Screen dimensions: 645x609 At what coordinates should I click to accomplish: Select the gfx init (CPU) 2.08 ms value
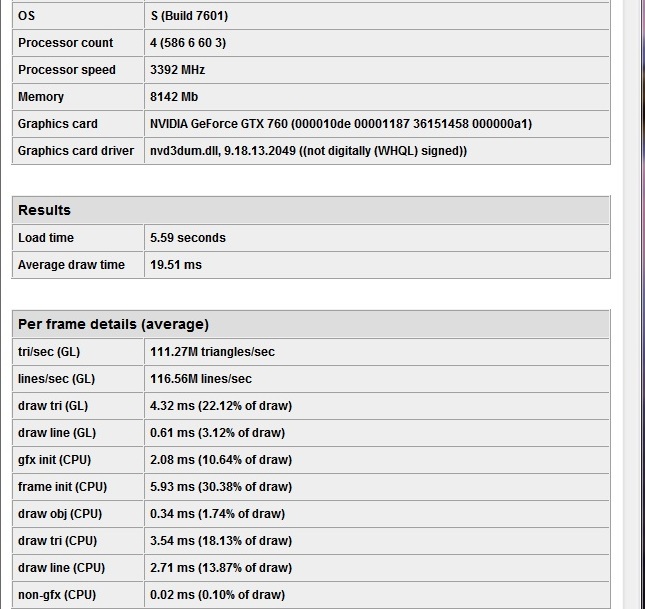tap(221, 460)
